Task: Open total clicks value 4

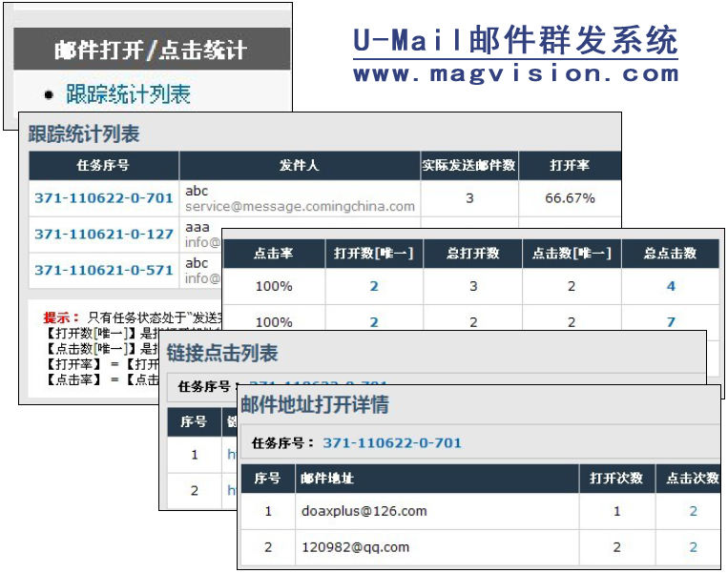Action: click(x=671, y=286)
